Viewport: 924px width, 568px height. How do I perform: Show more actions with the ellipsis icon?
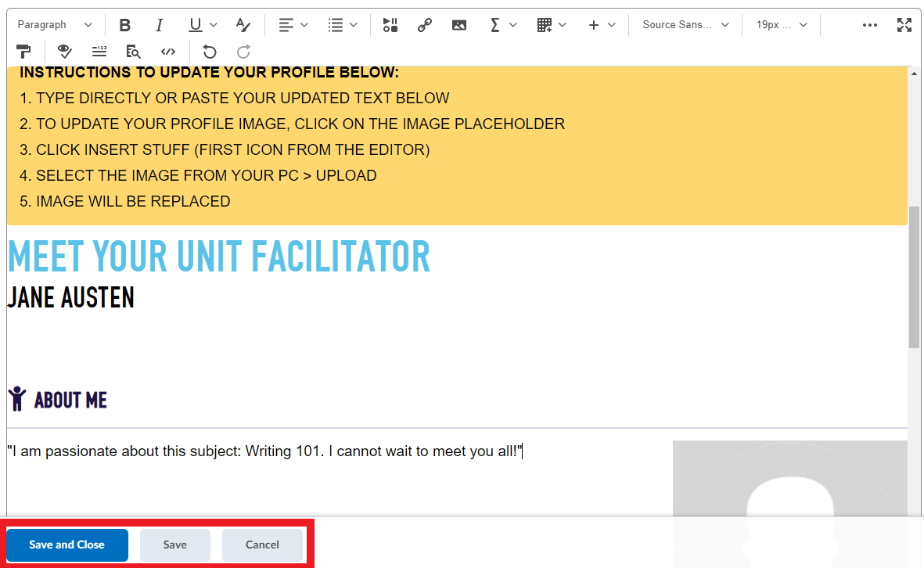[870, 25]
